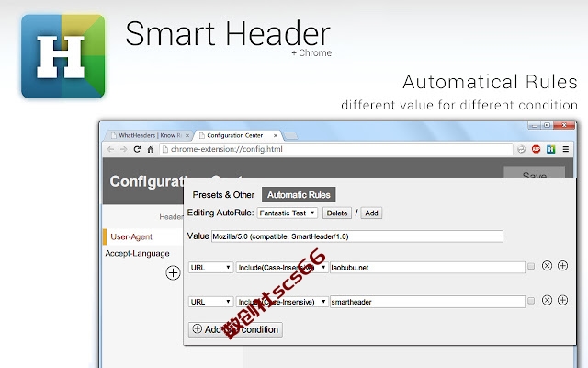
Task: Open the Chrome hamburger menu
Action: coord(566,149)
